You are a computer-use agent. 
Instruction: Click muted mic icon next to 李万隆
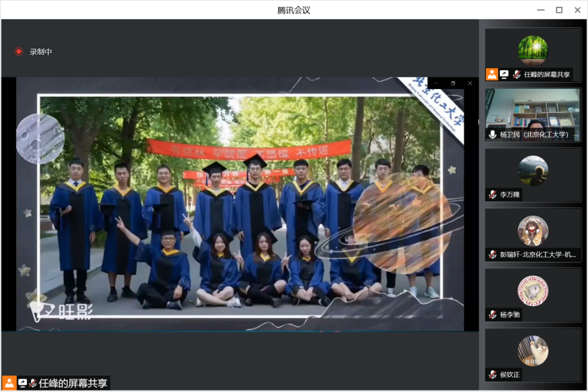[493, 194]
